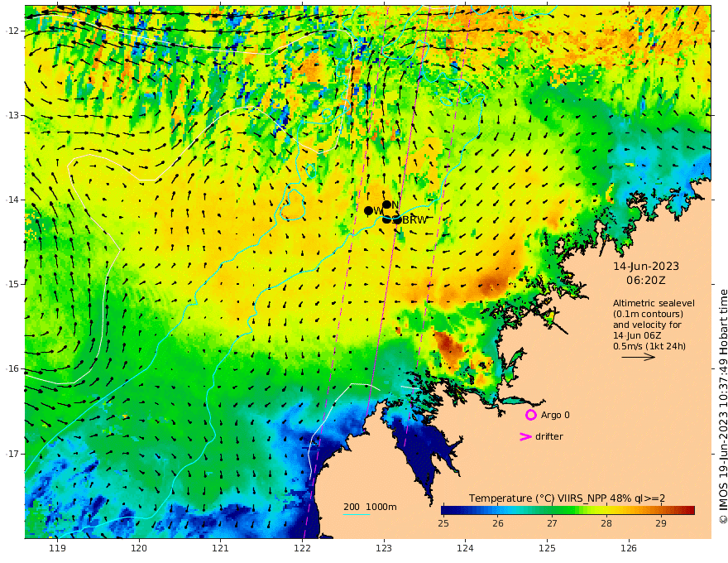728x563 pixels.
Task: Click the black station dot labeled N
Action: 387,205
